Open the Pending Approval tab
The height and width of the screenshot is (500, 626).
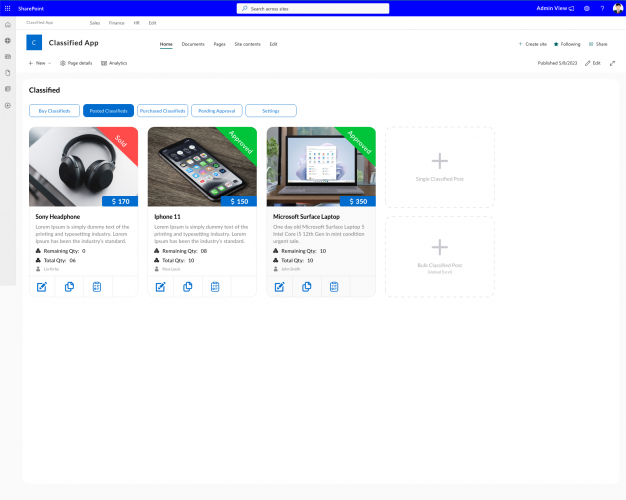point(217,111)
